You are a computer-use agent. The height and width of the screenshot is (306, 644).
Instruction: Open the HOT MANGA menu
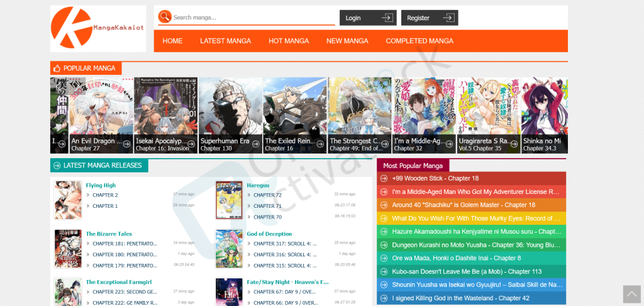click(289, 41)
